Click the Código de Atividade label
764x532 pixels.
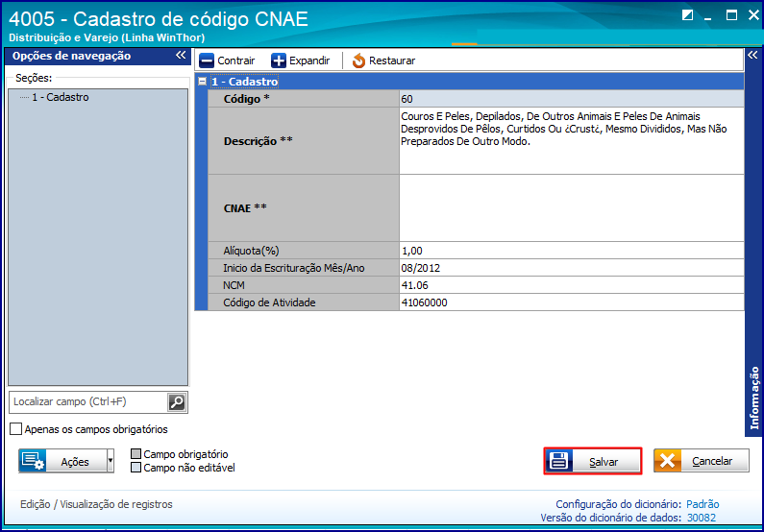point(269,302)
